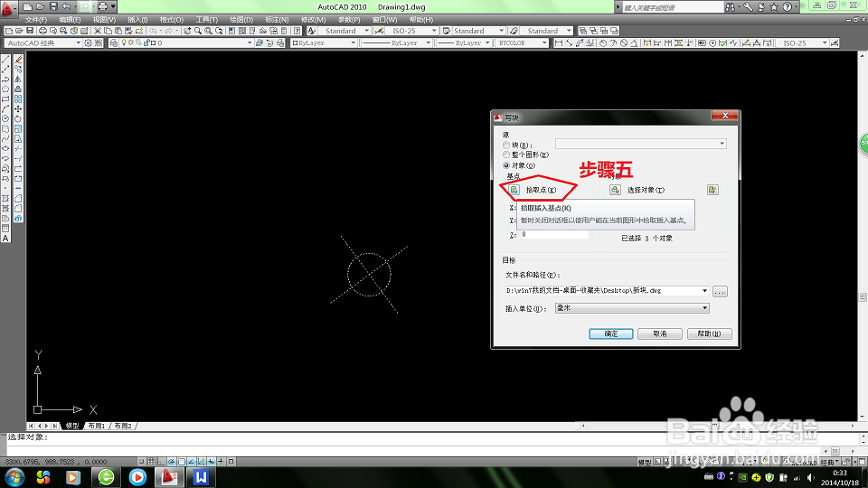Select the Erase tool in modify toolbar
The height and width of the screenshot is (488, 868).
click(x=18, y=60)
